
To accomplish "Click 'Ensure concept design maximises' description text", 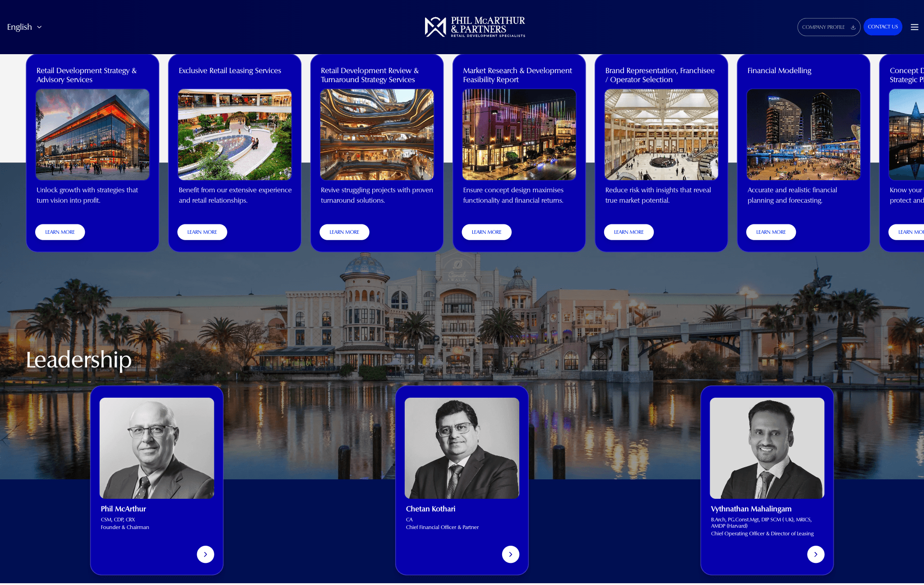I will (x=513, y=195).
